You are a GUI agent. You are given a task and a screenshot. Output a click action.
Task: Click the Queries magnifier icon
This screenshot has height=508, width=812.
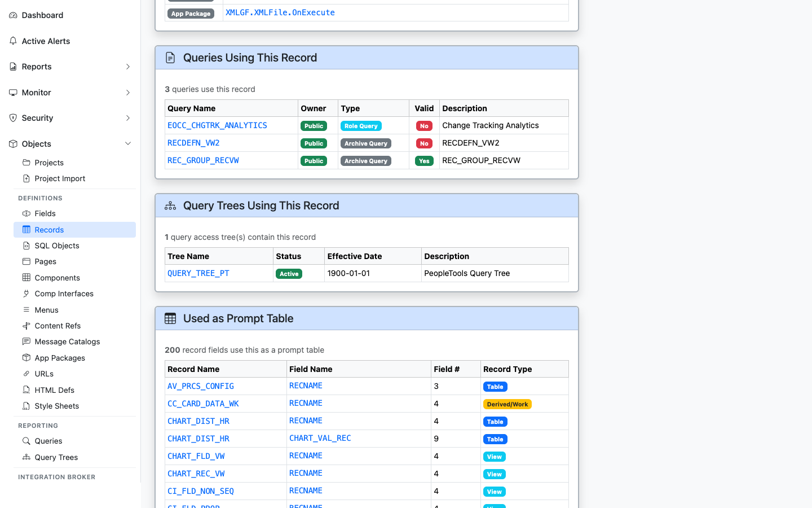pos(26,441)
